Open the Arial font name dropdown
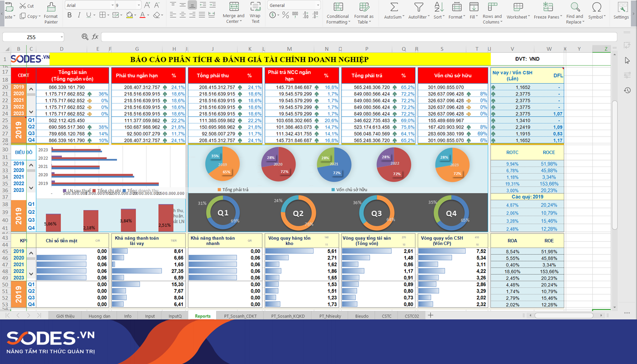The height and width of the screenshot is (364, 637). [112, 5]
